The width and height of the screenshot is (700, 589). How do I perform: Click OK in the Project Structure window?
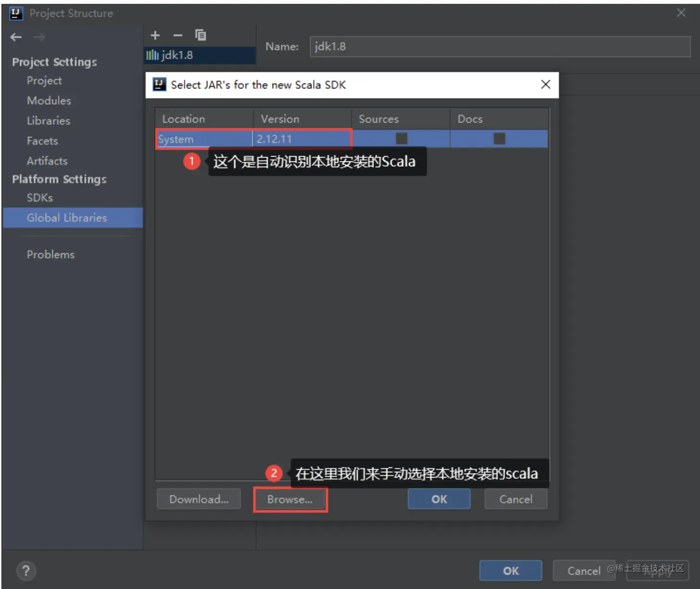[x=511, y=571]
